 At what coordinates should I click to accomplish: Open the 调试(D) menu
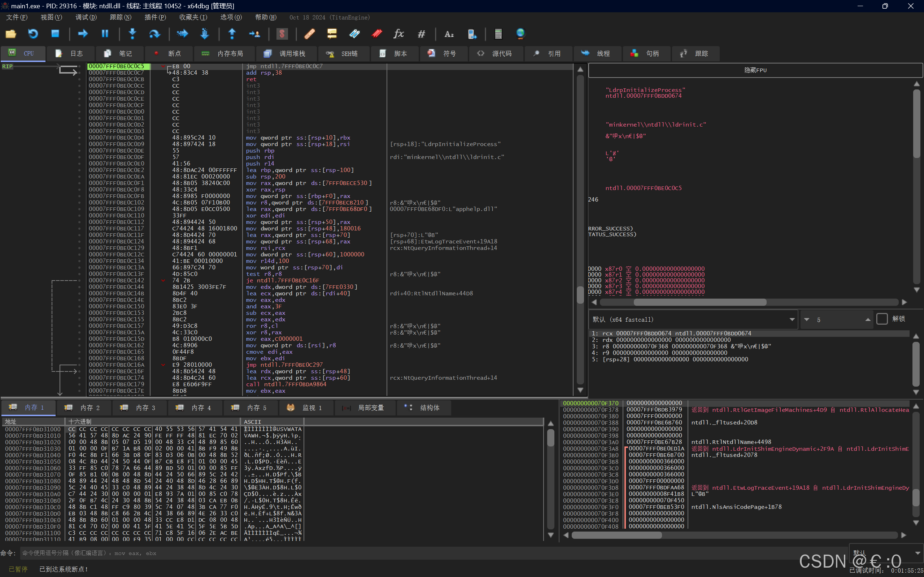tap(86, 18)
